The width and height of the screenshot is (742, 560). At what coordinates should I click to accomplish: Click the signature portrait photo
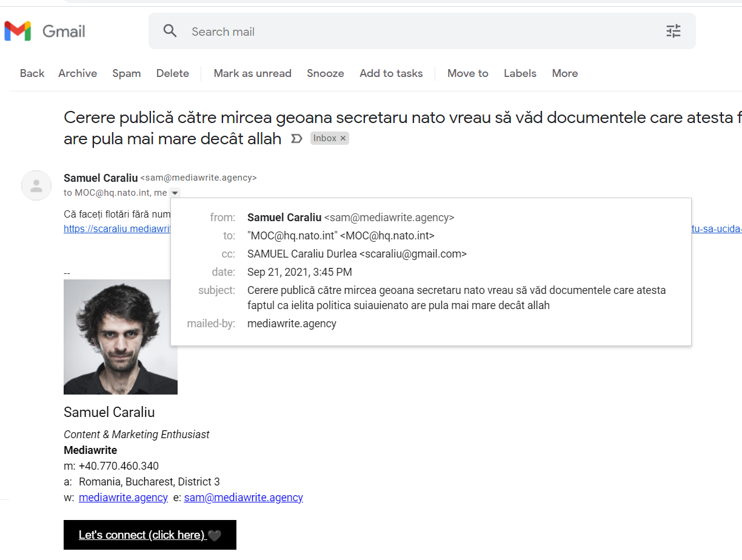(121, 337)
